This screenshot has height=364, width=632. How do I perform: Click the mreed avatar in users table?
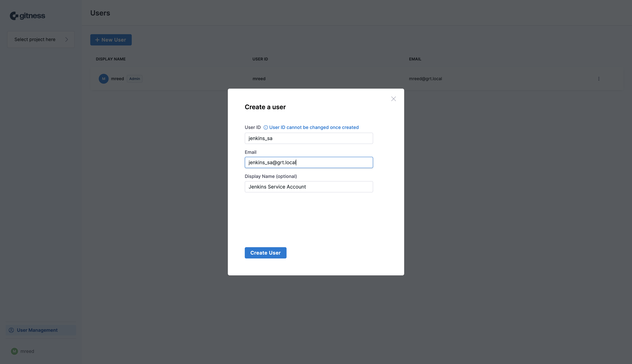pyautogui.click(x=104, y=79)
